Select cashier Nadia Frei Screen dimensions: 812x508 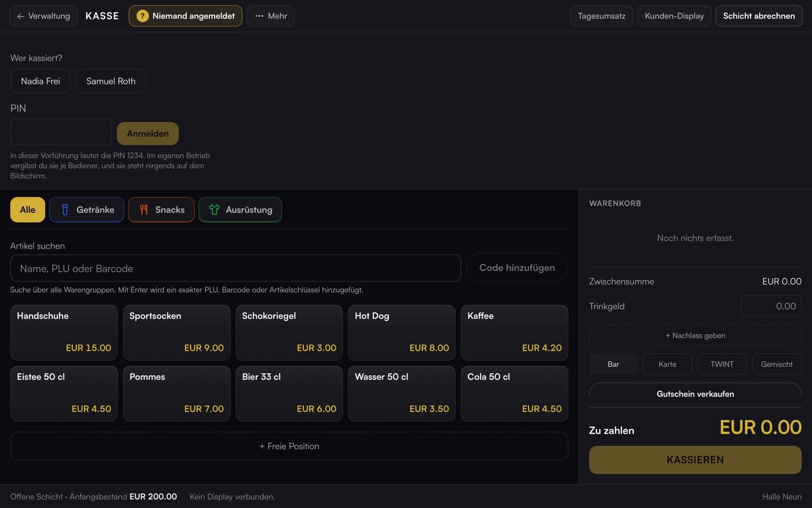click(x=40, y=81)
